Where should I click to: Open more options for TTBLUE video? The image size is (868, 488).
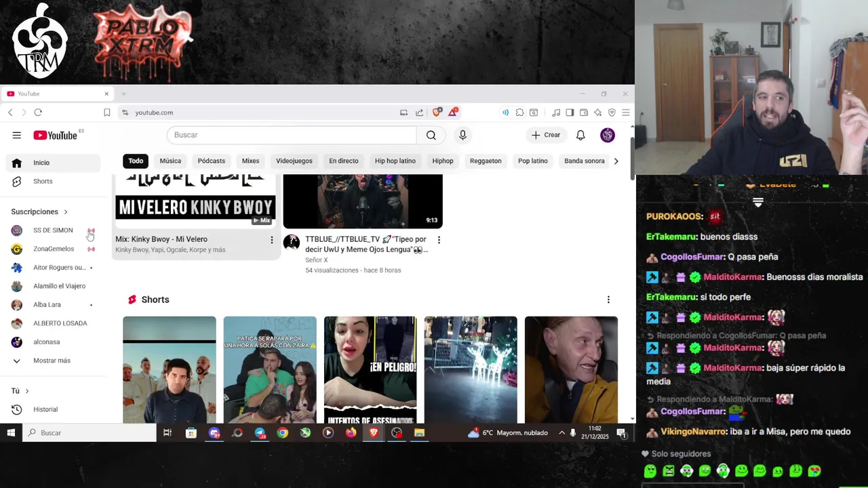click(439, 240)
